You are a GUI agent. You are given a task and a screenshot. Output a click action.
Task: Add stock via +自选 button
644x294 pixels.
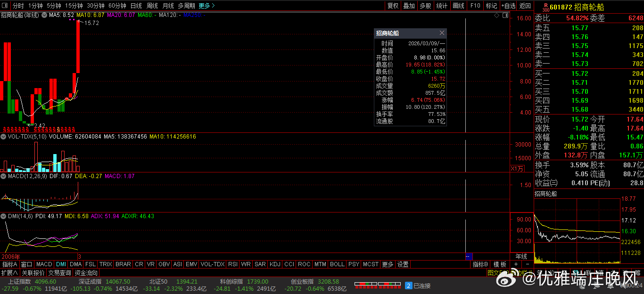508,6
